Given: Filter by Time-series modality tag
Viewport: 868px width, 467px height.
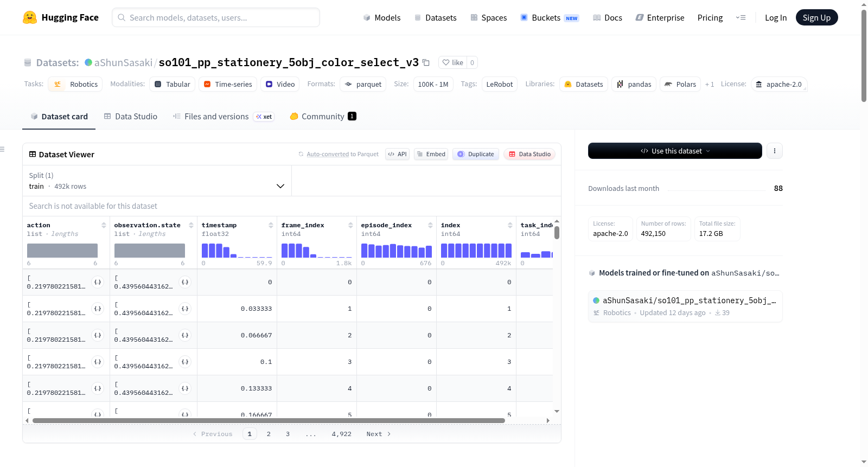Looking at the screenshot, I should (x=228, y=84).
